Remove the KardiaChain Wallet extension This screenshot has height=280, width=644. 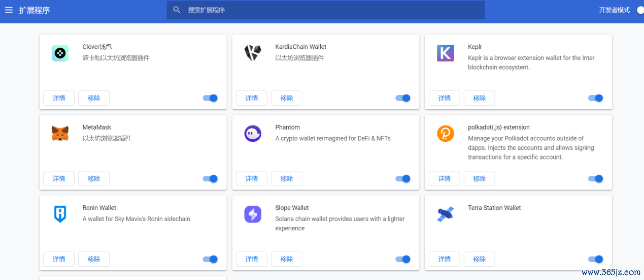click(287, 98)
